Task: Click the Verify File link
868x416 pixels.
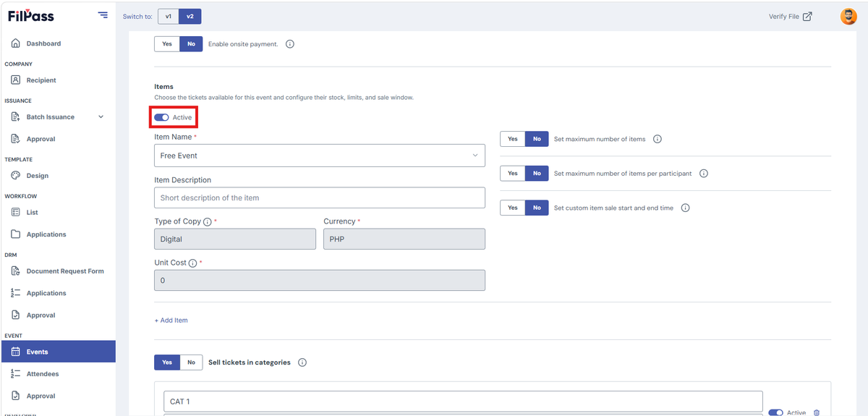Action: click(x=783, y=16)
